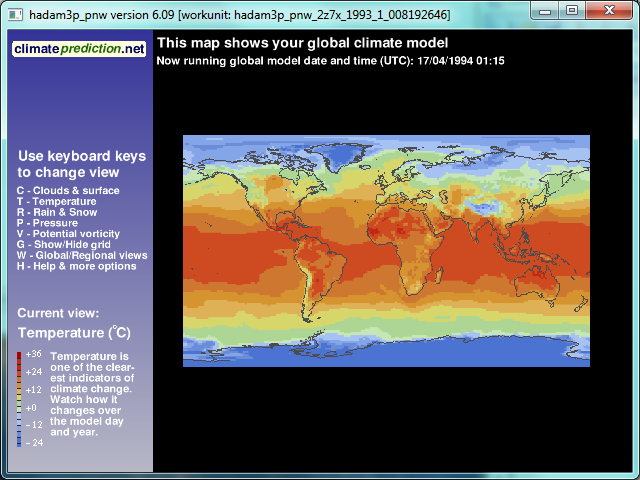The width and height of the screenshot is (640, 480).
Task: Select the 'C - Clouds & surface' option
Action: 68,191
